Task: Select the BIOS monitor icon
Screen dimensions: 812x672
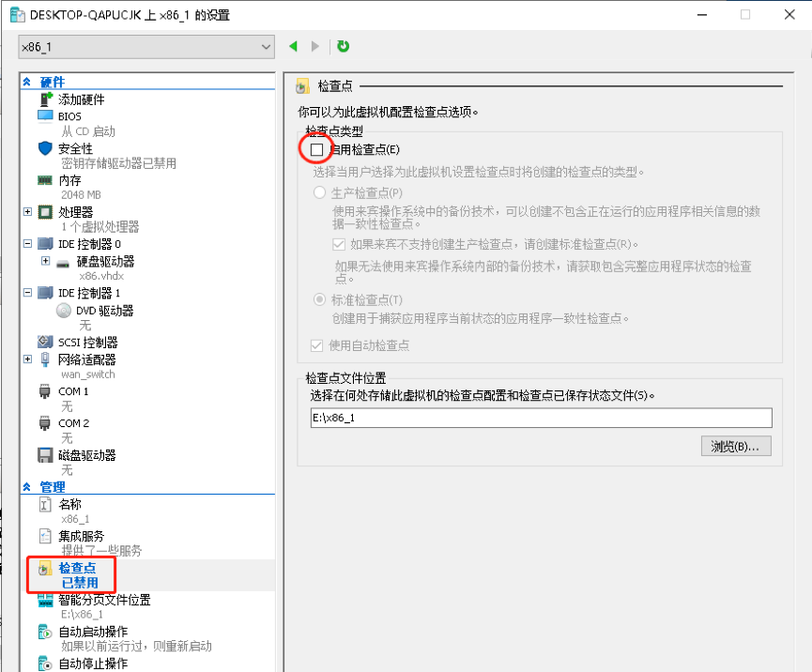Action: coord(46,116)
